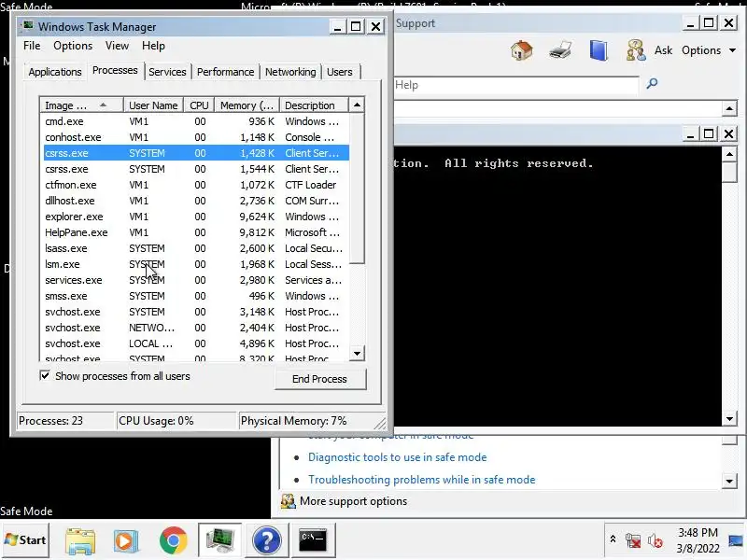Select the ctfmon.exe process

[x=194, y=185]
